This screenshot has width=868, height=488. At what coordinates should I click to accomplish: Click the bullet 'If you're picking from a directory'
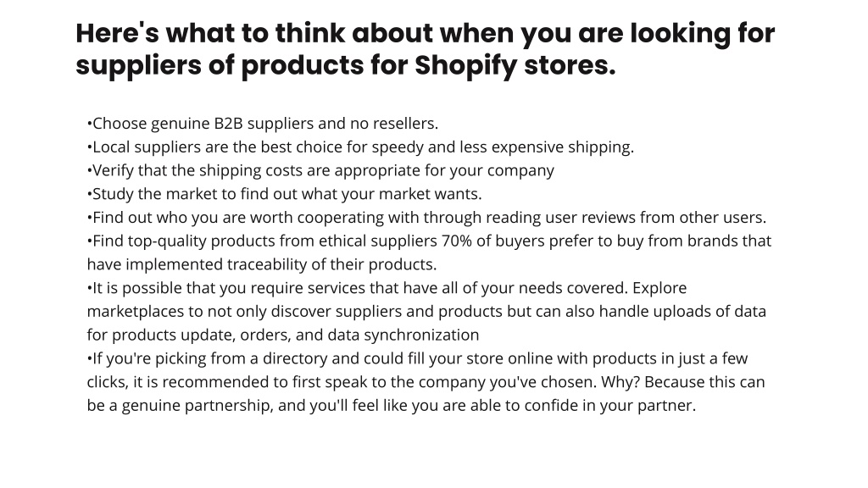417,358
